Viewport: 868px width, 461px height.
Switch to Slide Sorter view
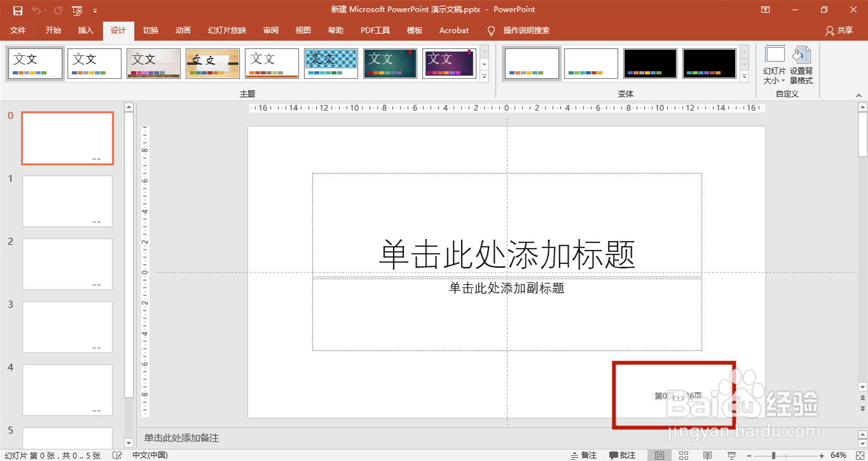[x=684, y=455]
